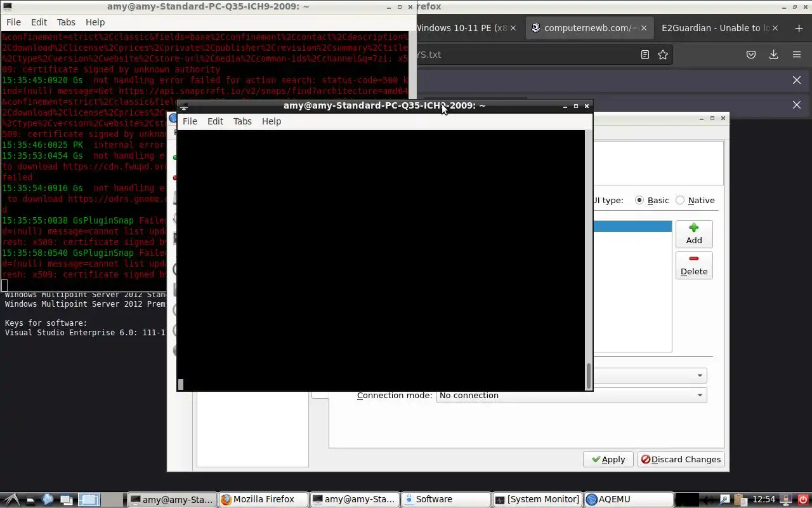Minimize the front terminal window

click(x=565, y=106)
